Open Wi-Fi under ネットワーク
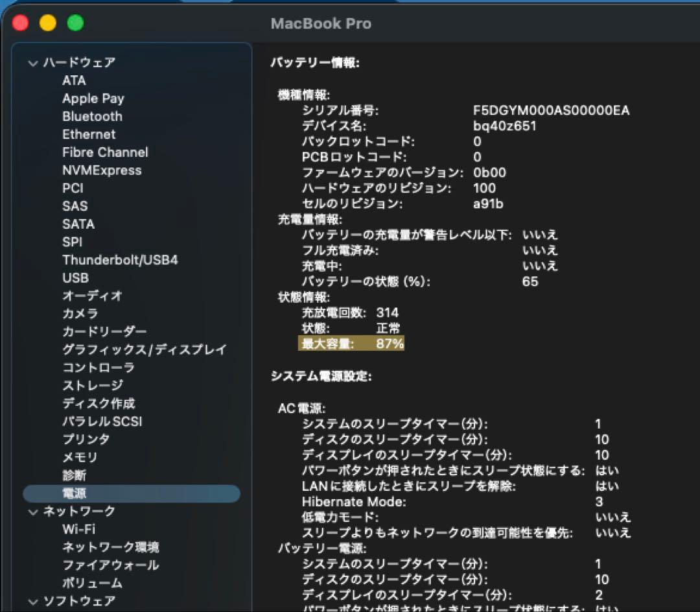The image size is (700, 612). pos(78,530)
